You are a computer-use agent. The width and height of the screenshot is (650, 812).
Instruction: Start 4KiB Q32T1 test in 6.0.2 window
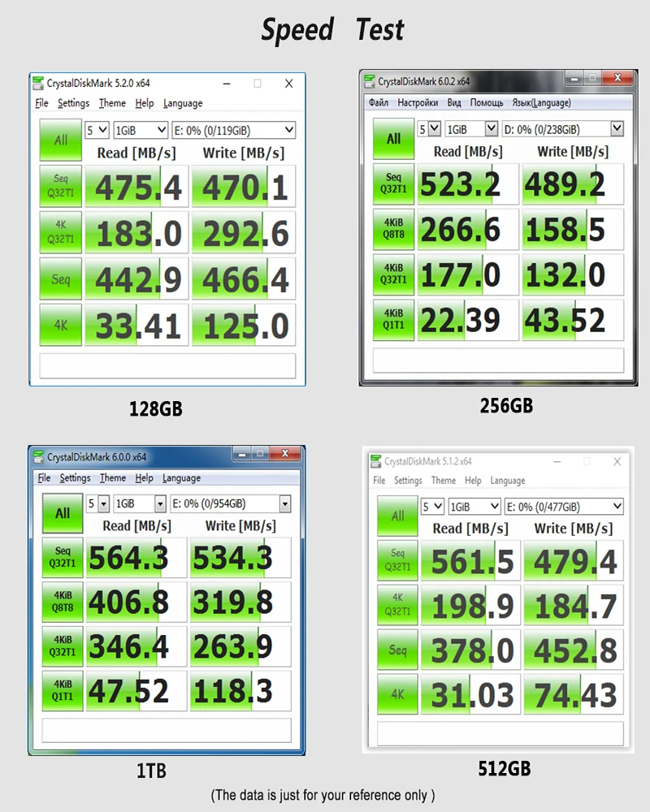click(393, 274)
